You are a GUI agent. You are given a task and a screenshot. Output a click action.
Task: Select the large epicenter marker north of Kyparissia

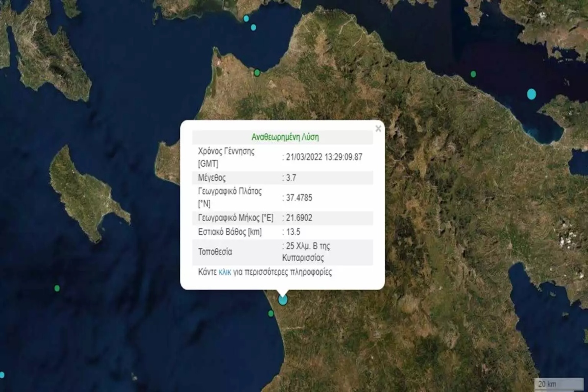(282, 300)
